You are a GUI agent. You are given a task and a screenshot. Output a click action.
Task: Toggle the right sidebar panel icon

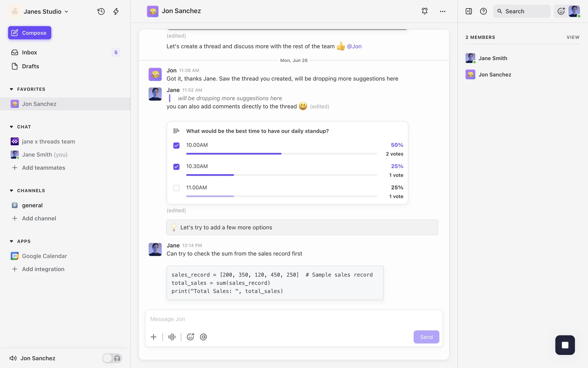469,11
